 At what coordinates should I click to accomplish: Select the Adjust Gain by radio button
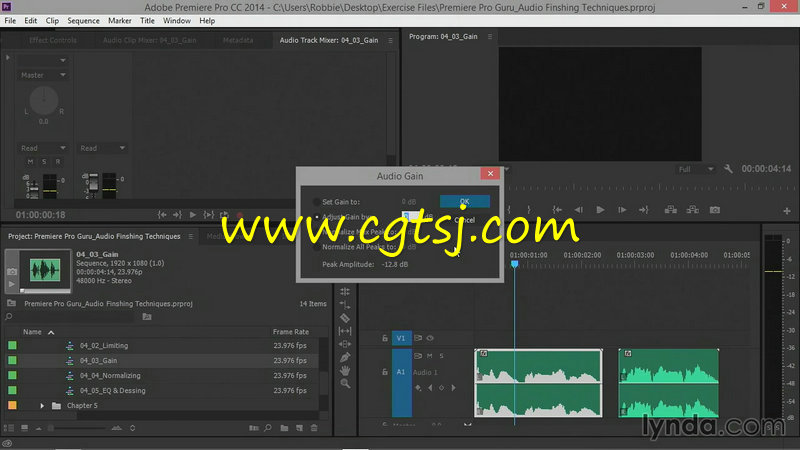click(316, 217)
